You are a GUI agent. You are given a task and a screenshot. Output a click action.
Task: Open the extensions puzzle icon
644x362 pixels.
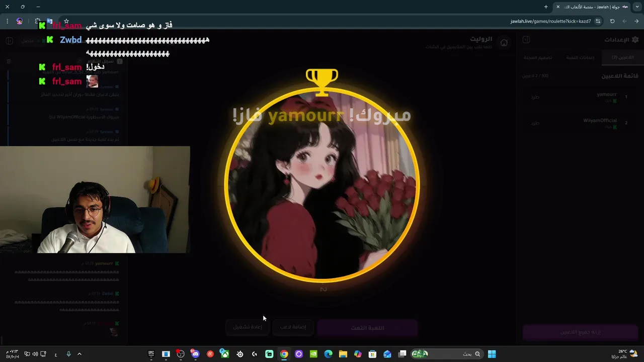37,21
